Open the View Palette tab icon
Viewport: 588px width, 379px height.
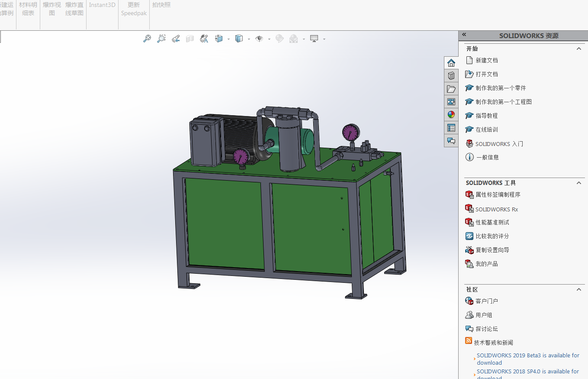click(x=451, y=102)
